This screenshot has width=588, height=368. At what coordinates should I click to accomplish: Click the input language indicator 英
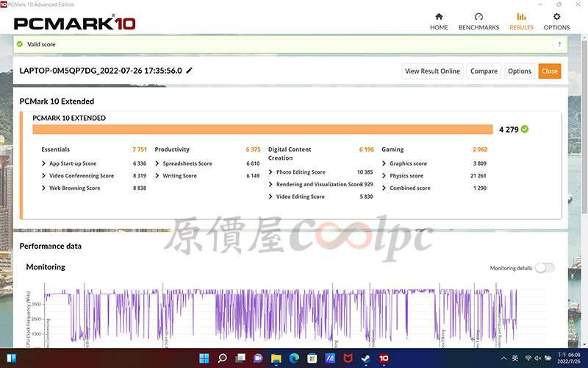click(515, 358)
